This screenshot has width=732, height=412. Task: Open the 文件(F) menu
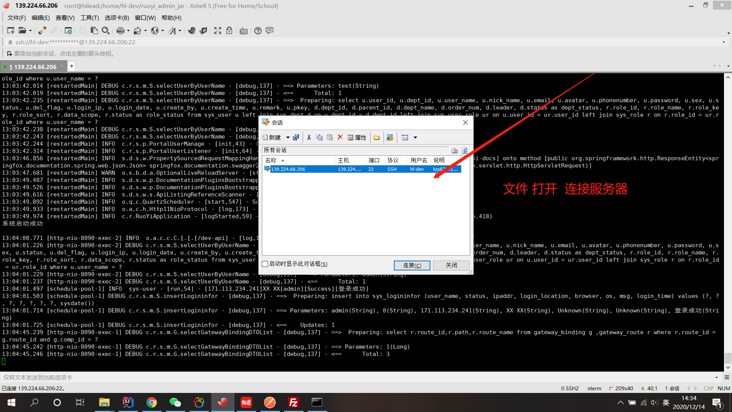pyautogui.click(x=16, y=18)
